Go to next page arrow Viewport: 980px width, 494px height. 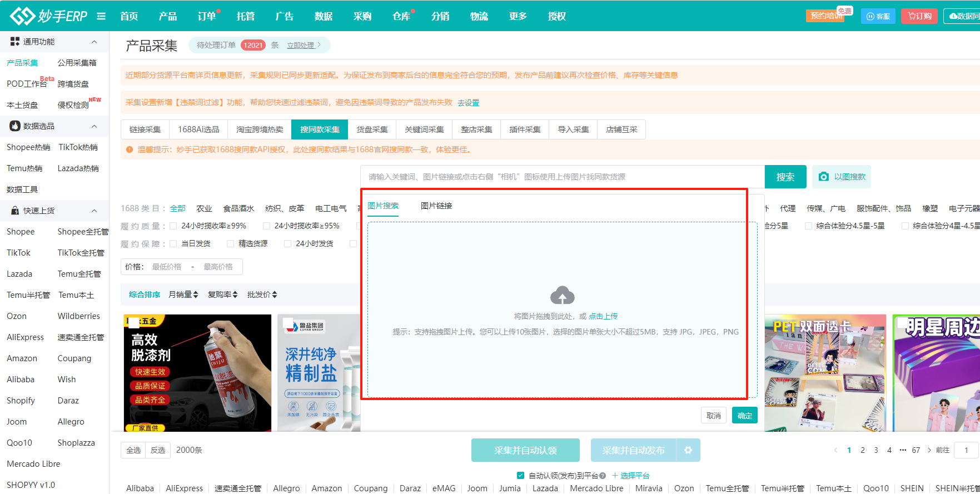tap(929, 450)
